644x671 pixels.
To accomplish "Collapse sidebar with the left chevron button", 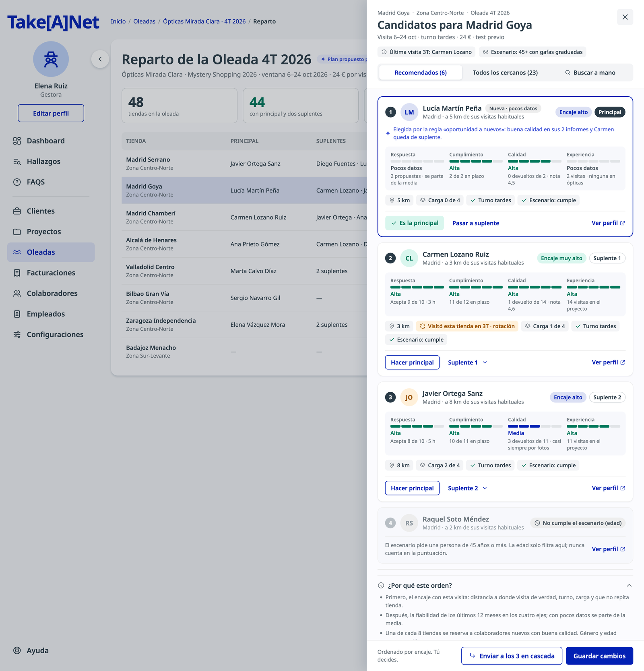I will (100, 59).
